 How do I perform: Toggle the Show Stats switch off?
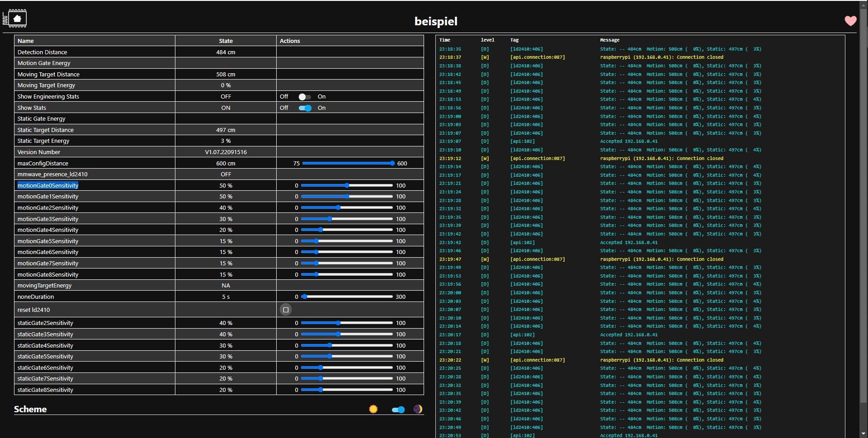click(305, 108)
